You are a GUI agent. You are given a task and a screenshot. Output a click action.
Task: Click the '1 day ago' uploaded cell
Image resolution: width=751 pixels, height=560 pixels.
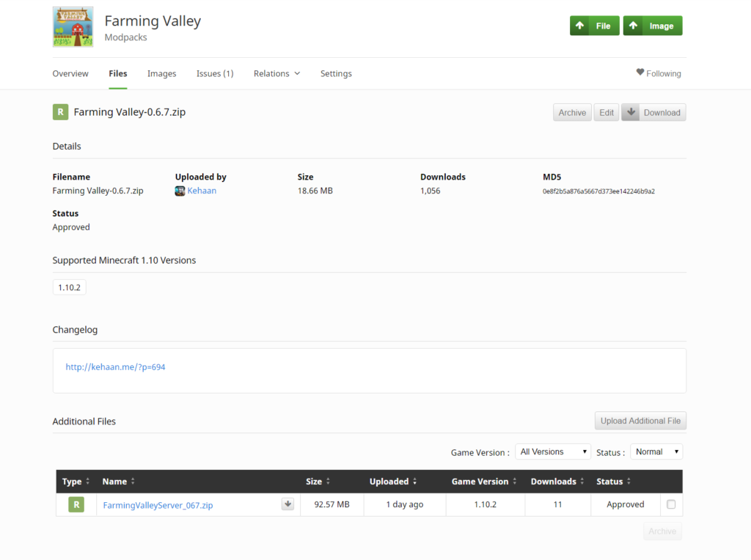[x=405, y=504]
